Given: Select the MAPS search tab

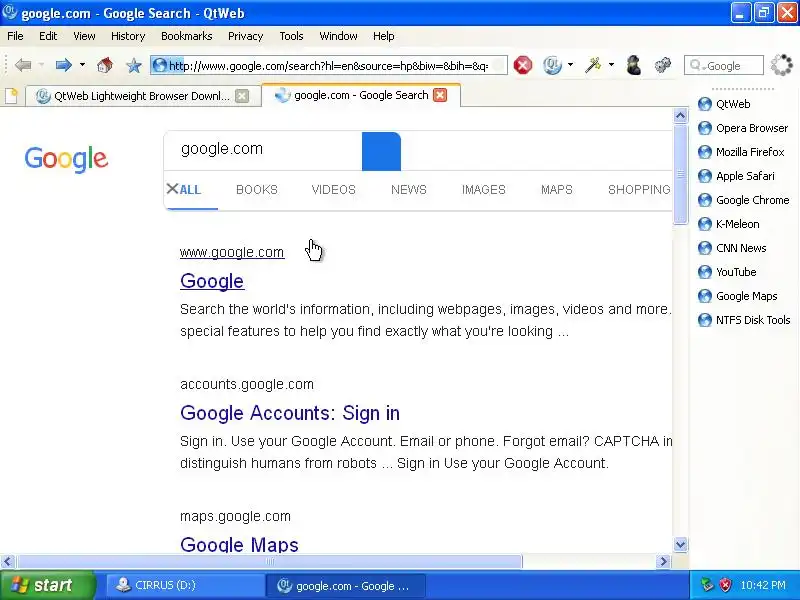Looking at the screenshot, I should coord(557,190).
